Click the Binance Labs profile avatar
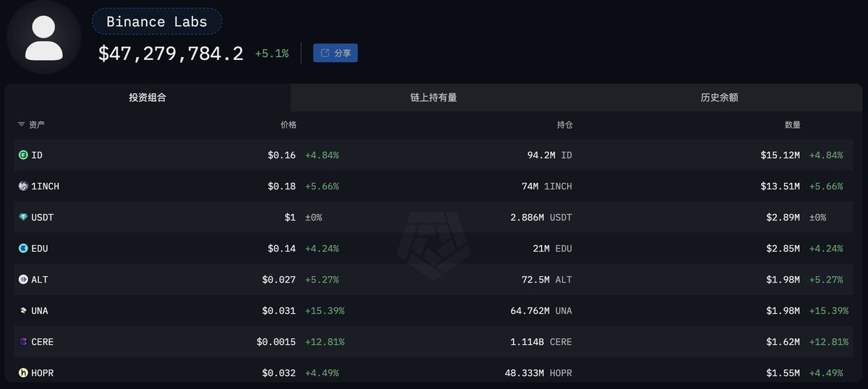This screenshot has height=389, width=868. pyautogui.click(x=43, y=37)
